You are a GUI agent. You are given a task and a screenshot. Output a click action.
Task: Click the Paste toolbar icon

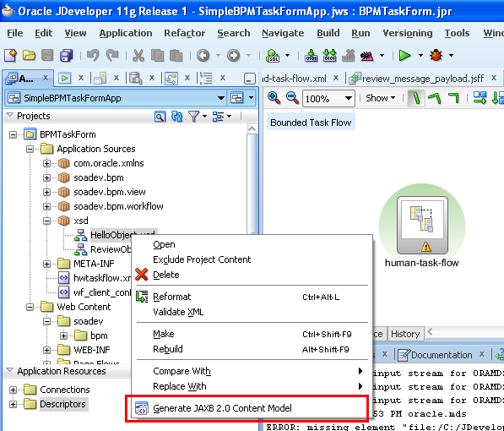point(176,56)
